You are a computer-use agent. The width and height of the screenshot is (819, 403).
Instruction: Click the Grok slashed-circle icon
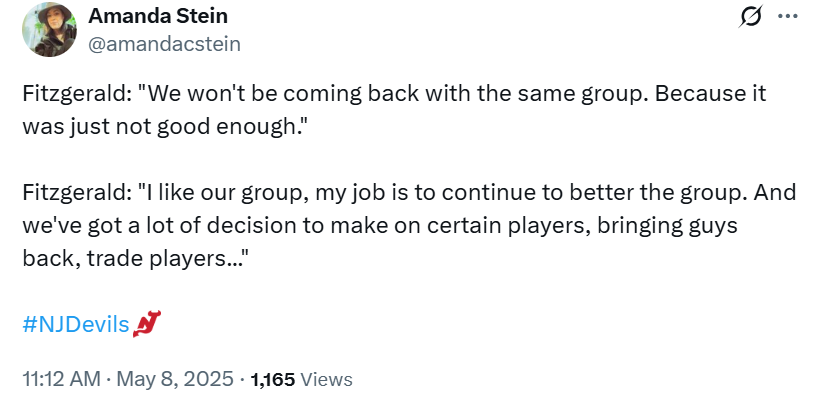click(x=751, y=16)
